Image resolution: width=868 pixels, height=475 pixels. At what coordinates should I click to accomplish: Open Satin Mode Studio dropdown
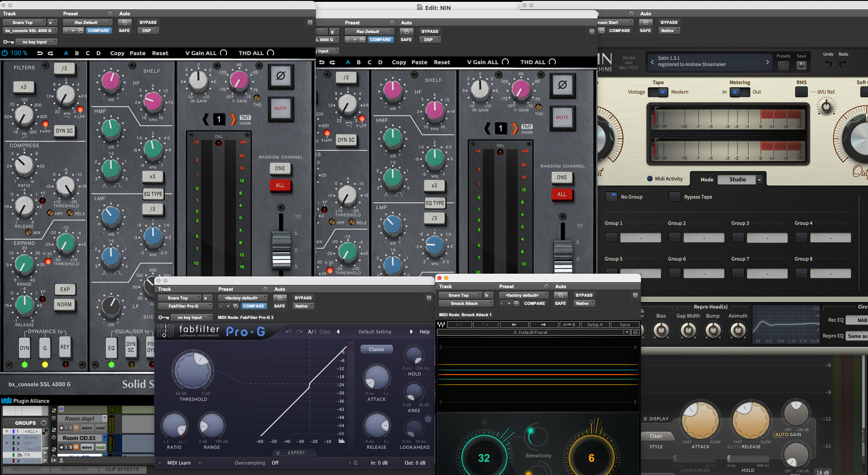pyautogui.click(x=740, y=180)
